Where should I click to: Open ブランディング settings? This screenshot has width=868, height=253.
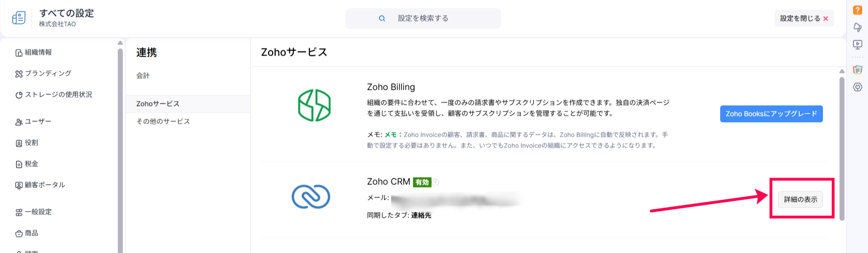coord(48,73)
